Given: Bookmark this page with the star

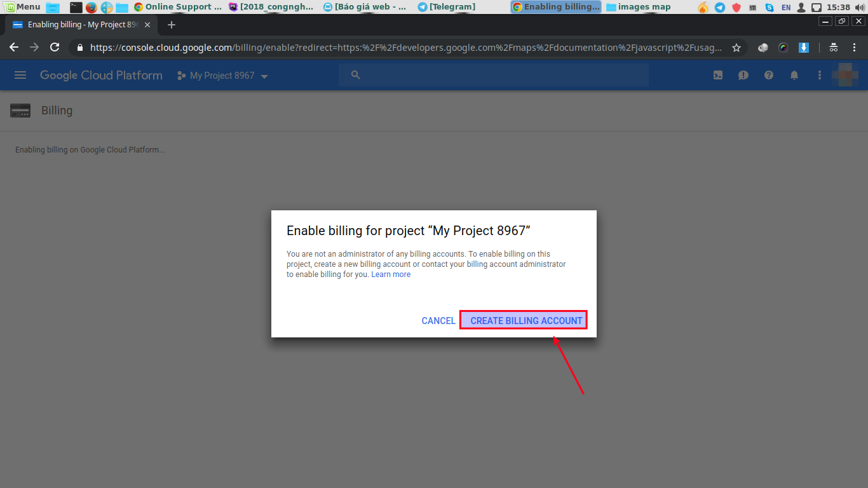Looking at the screenshot, I should click(736, 48).
